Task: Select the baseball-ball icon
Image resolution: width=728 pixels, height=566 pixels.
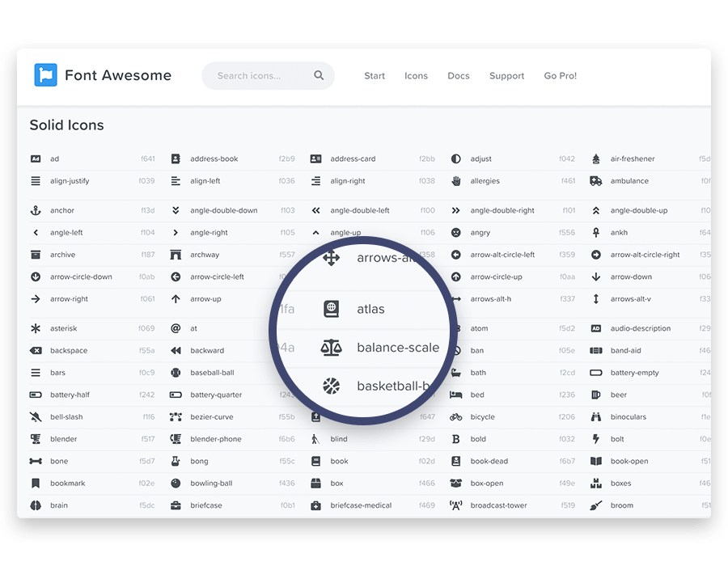Action: coord(176,373)
